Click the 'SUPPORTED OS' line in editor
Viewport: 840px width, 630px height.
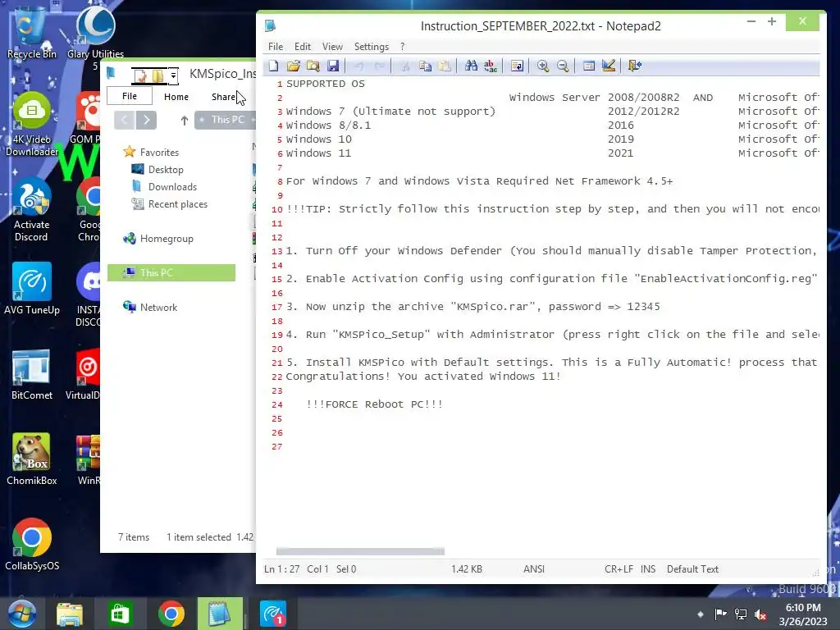point(325,84)
